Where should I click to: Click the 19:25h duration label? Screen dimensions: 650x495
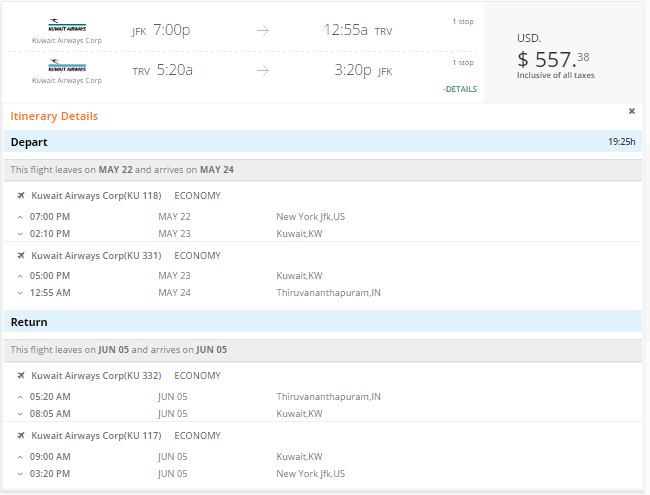pos(621,142)
